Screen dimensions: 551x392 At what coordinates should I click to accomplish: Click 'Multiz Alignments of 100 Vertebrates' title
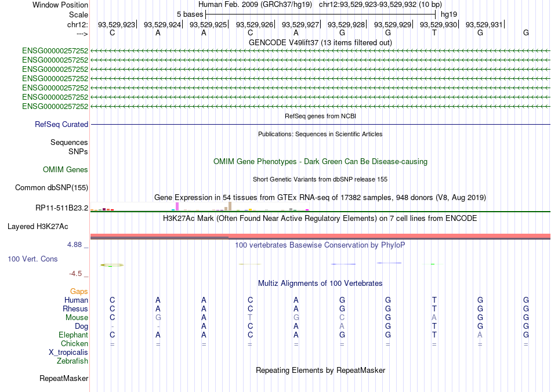[x=320, y=284]
